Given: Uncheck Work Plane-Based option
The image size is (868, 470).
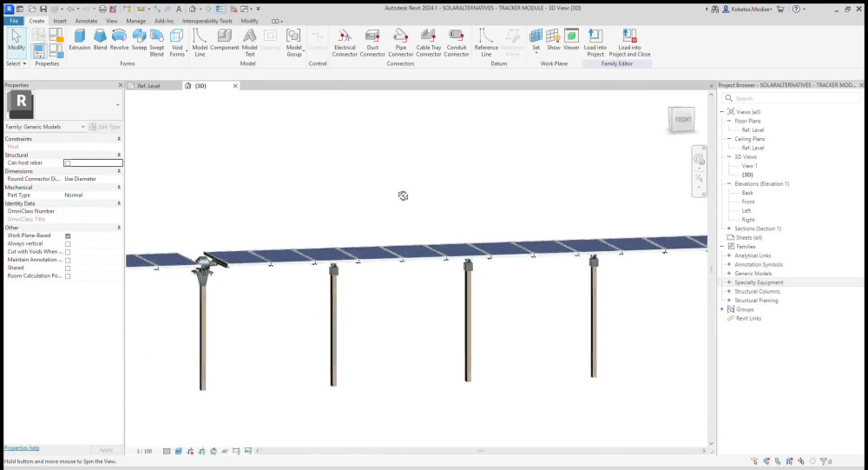Looking at the screenshot, I should (x=68, y=235).
